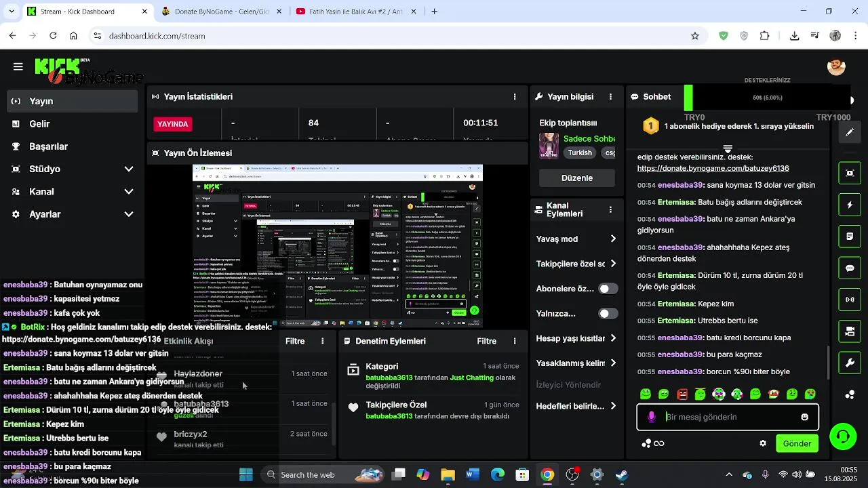This screenshot has height=488, width=868.
Task: Click the chat bubble icon in right sidebar
Action: coord(850,268)
